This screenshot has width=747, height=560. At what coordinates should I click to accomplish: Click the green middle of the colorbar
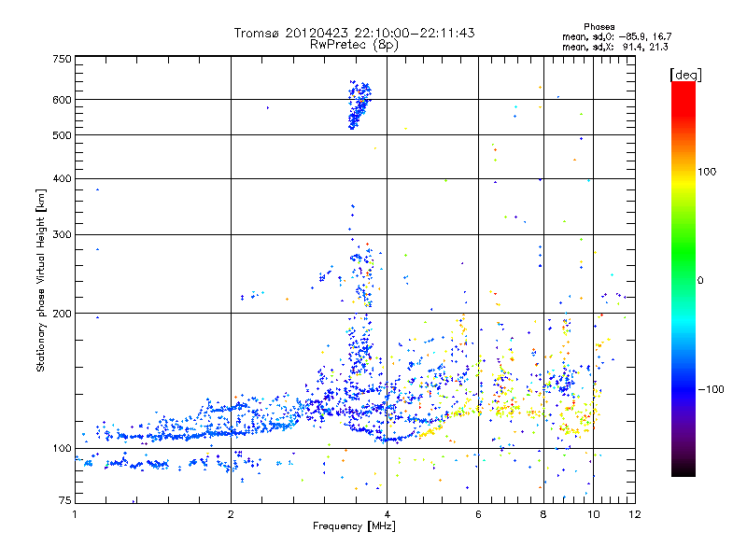pyautogui.click(x=684, y=258)
